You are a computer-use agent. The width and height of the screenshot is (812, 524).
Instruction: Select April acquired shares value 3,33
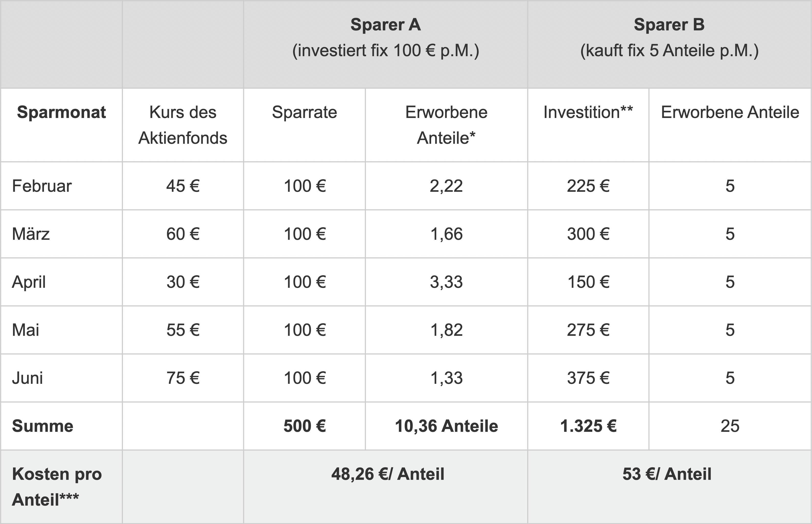click(x=446, y=282)
